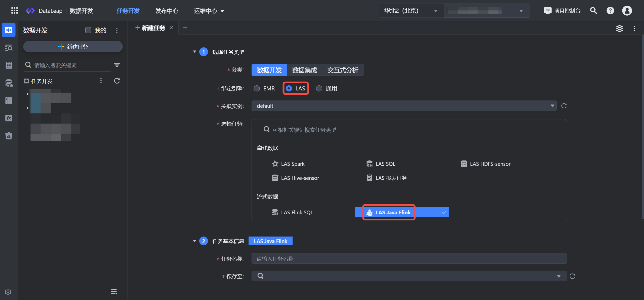Image resolution: width=644 pixels, height=300 pixels.
Task: Choose the LAS HDFS-sensor task type
Action: coord(486,164)
